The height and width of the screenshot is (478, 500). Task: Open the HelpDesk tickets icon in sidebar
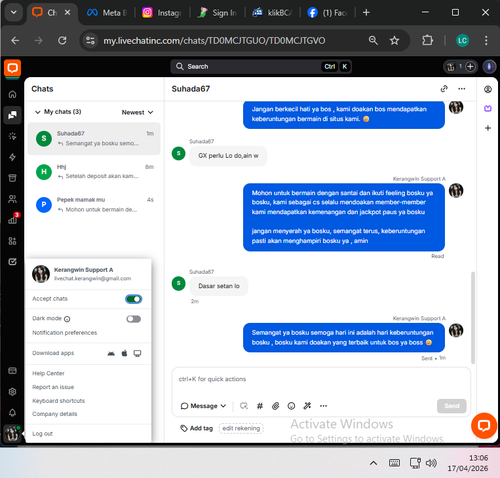click(x=12, y=262)
